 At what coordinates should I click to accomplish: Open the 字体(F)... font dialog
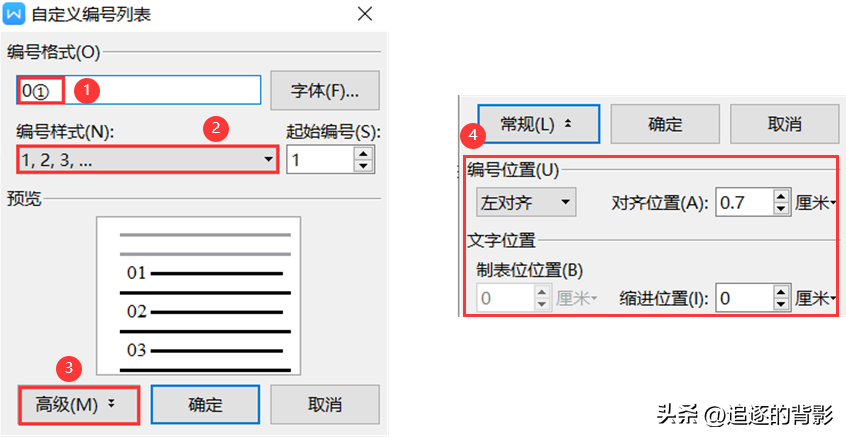(325, 90)
